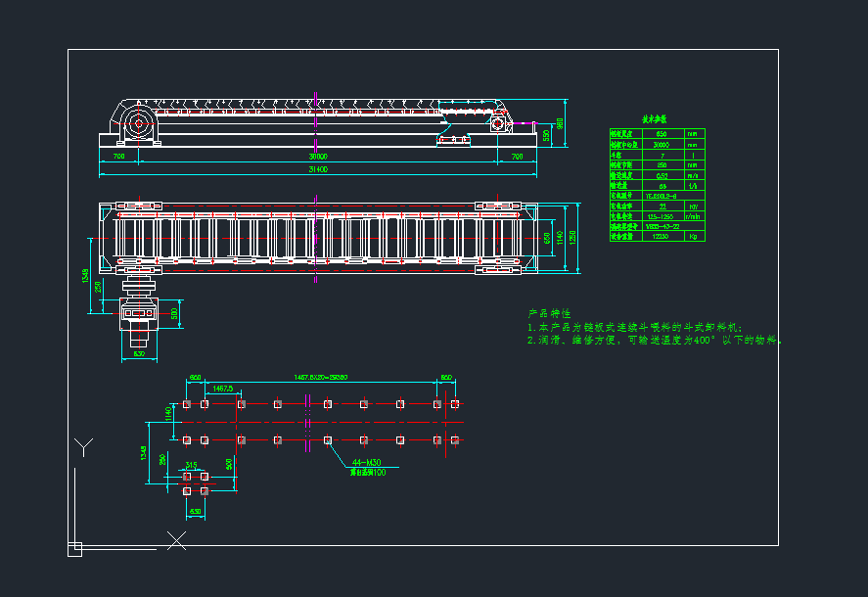Click the r/min unit cell in the table

[695, 216]
